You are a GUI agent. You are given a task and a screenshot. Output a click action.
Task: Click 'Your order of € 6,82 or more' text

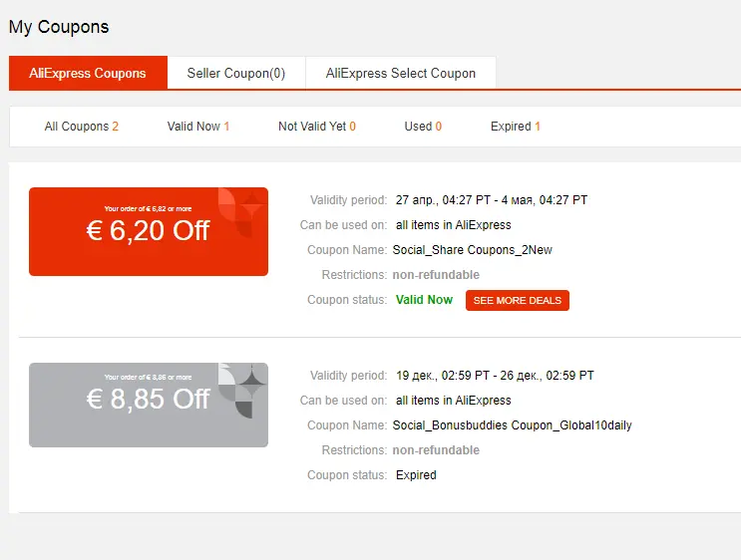coord(148,208)
